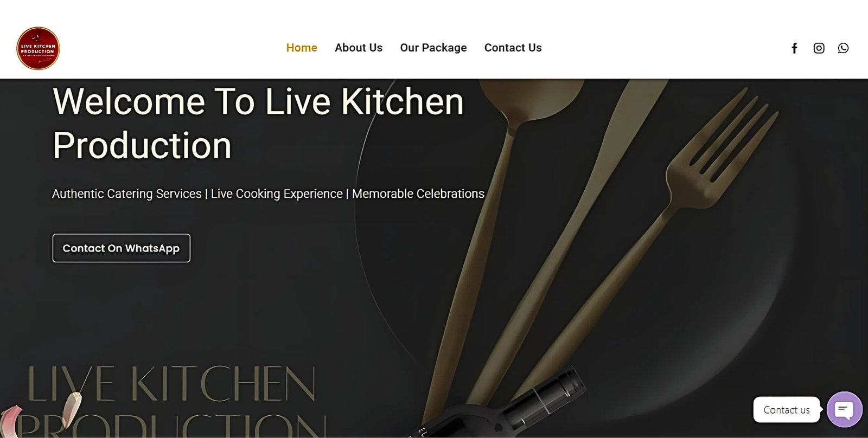Image resolution: width=868 pixels, height=438 pixels.
Task: Click the 'Welcome To Live Kitchen Production' heading
Action: (258, 123)
